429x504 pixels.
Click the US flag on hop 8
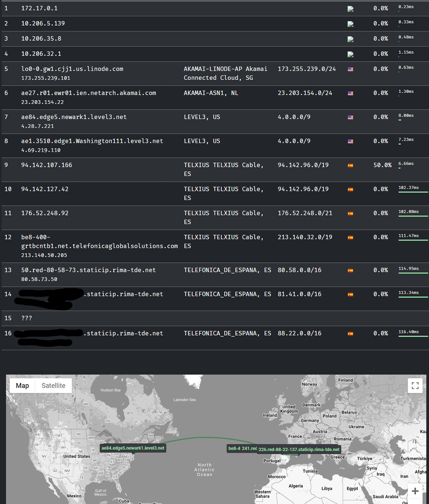tap(351, 141)
